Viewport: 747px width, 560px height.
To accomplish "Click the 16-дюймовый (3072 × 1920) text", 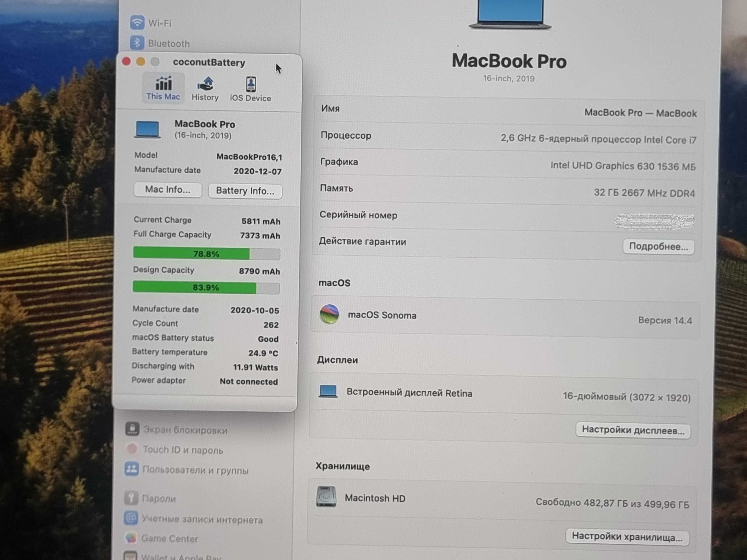I will point(626,397).
